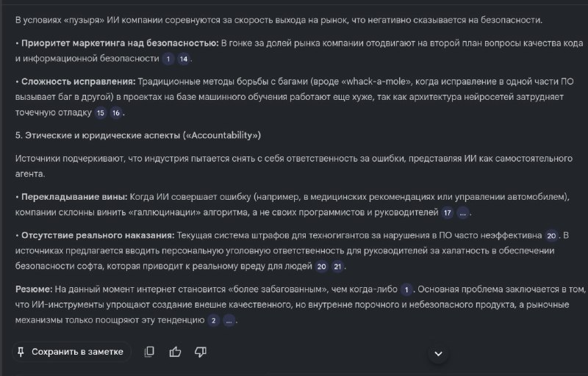Screen dimensions: 588x376
Task: Click the copy response icon
Action: click(x=150, y=352)
